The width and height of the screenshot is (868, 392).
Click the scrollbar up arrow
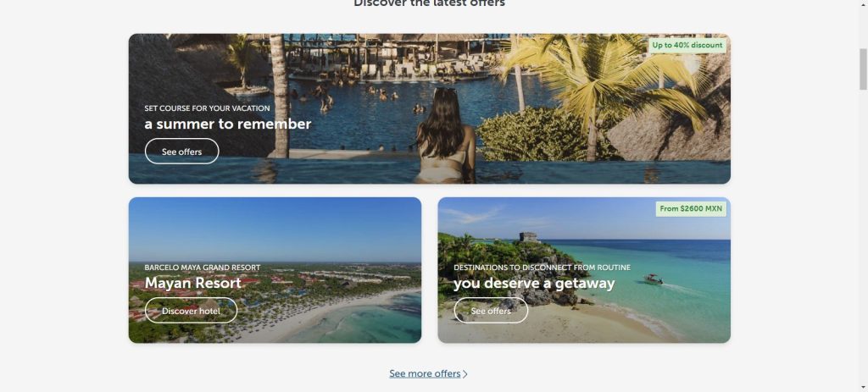tap(862, 3)
